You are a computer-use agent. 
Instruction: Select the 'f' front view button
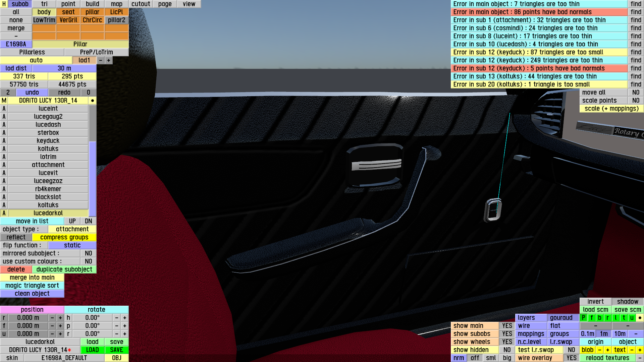click(x=592, y=318)
